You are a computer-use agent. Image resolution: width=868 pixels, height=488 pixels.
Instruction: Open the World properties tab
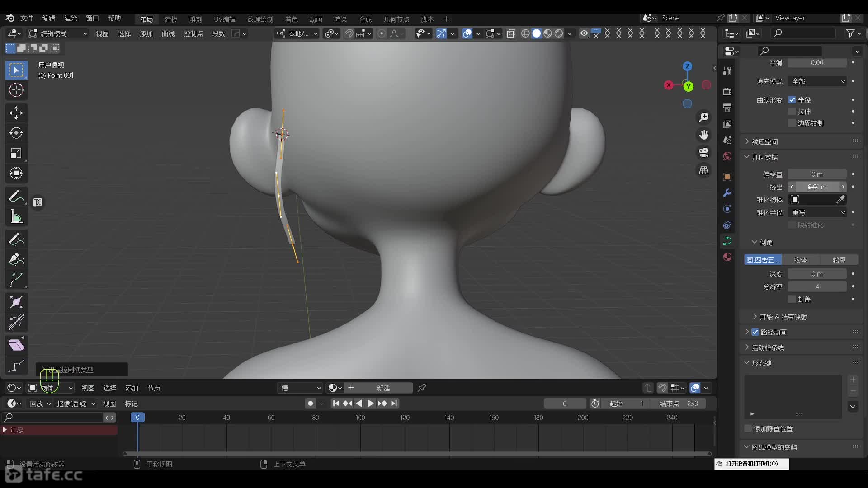click(727, 156)
